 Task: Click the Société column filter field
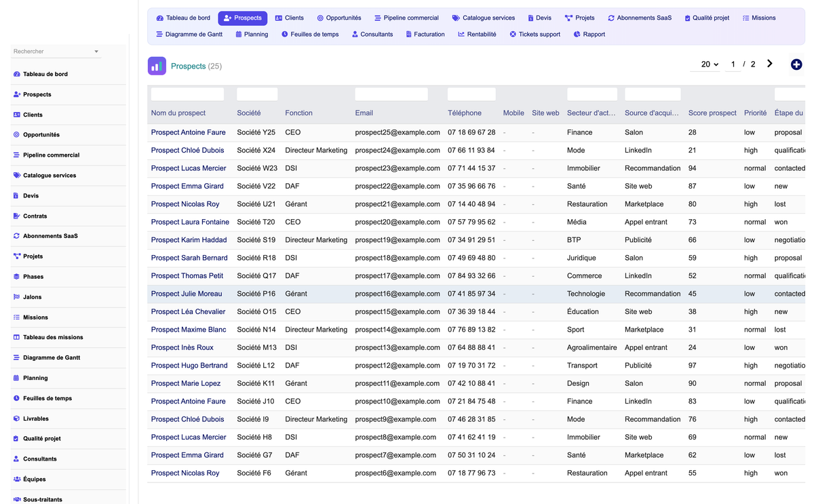pyautogui.click(x=257, y=94)
